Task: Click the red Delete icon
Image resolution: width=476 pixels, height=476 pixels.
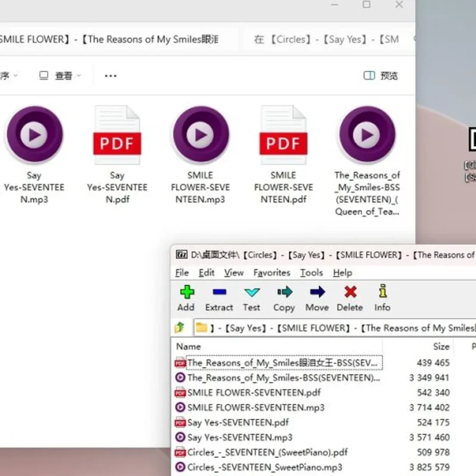Action: click(350, 292)
